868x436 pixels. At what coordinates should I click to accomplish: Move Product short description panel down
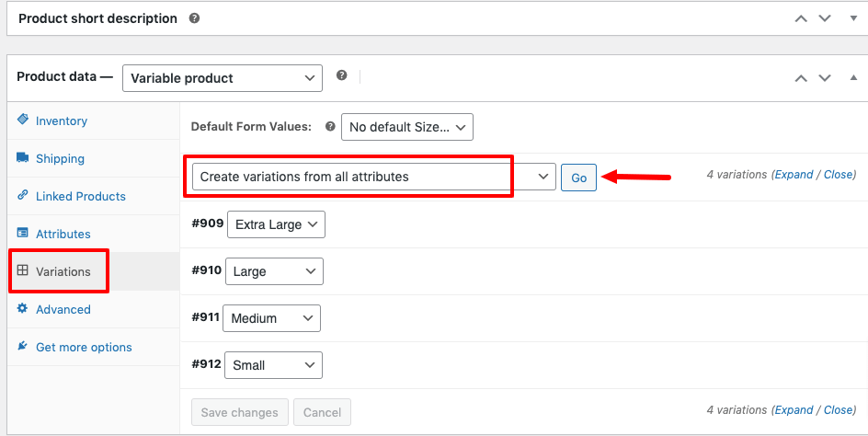[x=825, y=18]
